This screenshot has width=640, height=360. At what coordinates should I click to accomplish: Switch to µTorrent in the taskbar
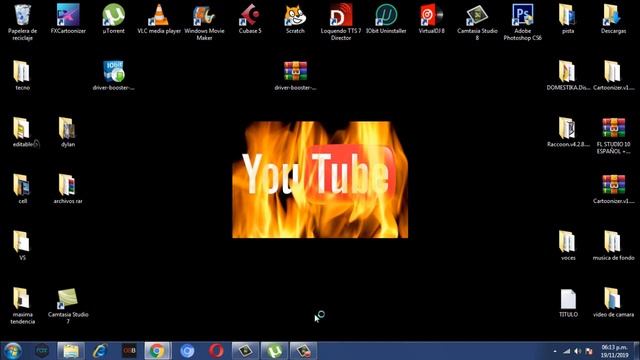274,351
